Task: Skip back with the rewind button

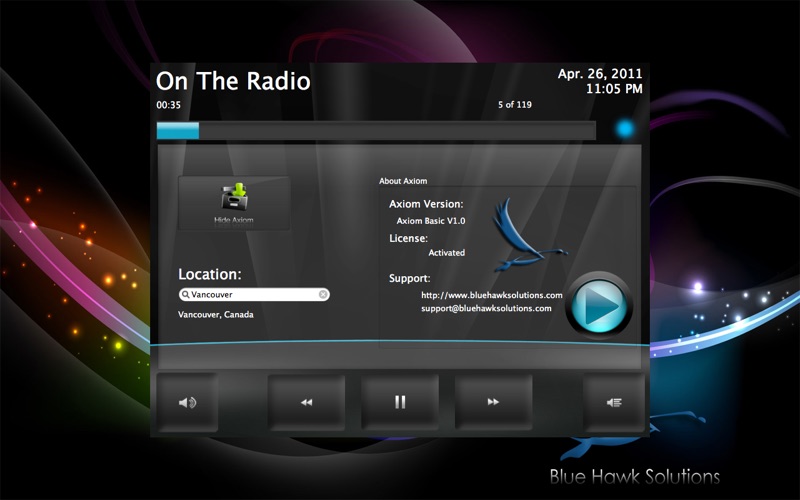Action: coord(306,402)
